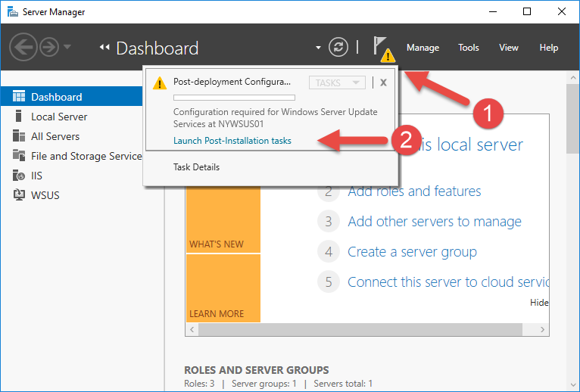Click Add other servers to manage
Image resolution: width=580 pixels, height=392 pixels.
pyautogui.click(x=435, y=221)
